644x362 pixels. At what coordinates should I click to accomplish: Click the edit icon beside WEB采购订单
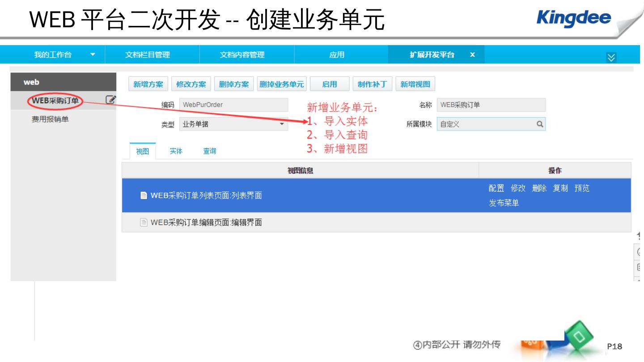click(x=110, y=100)
